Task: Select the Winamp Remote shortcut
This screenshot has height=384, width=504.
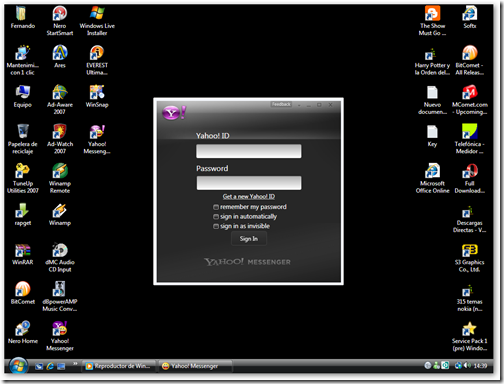Action: pyautogui.click(x=60, y=178)
